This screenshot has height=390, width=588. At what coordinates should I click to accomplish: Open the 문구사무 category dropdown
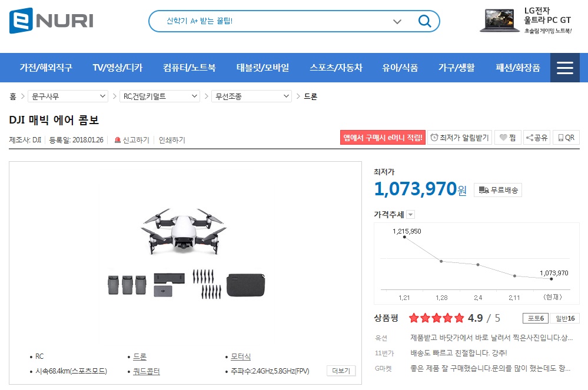[x=68, y=96]
